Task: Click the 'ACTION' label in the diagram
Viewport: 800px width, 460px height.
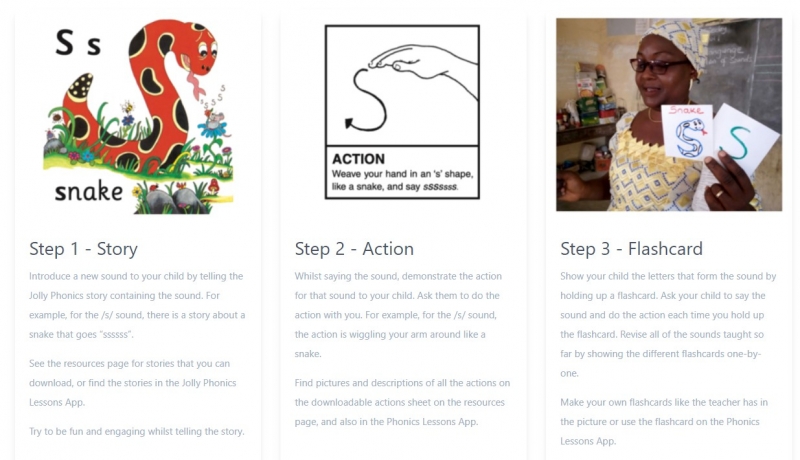Action: [x=358, y=159]
